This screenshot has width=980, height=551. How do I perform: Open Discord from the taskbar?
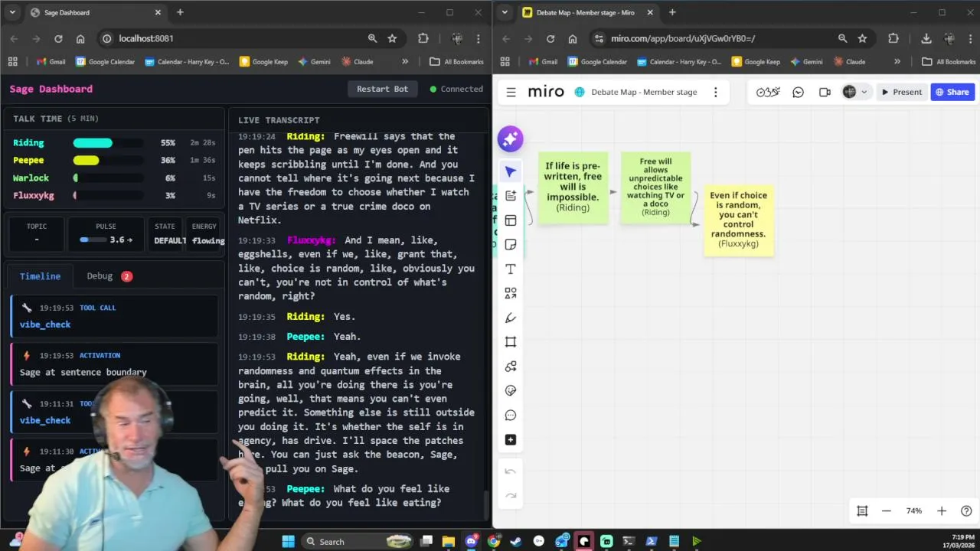[x=471, y=541]
